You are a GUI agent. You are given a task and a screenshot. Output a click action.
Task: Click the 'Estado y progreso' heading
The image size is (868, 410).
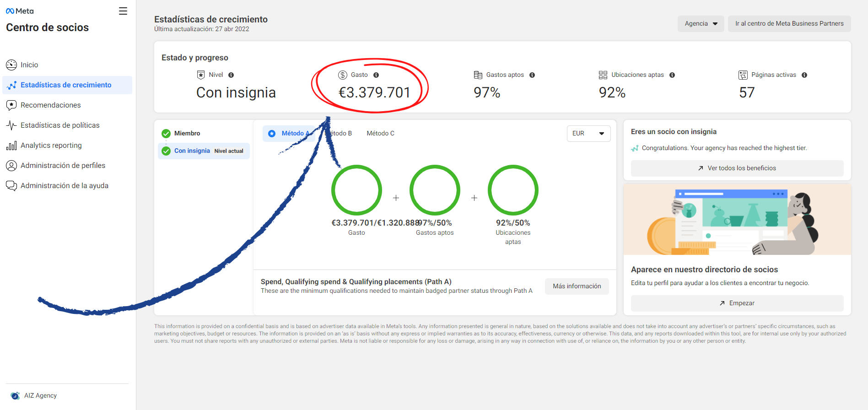(x=195, y=58)
